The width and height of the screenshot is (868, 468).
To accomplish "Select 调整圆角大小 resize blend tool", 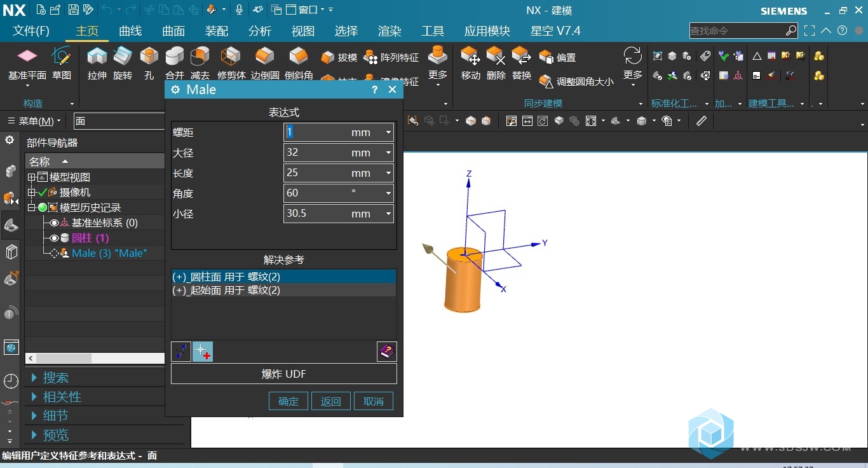I will [576, 81].
